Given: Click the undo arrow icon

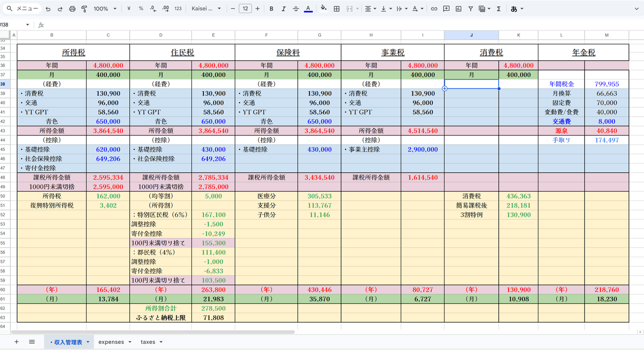Looking at the screenshot, I should click(48, 8).
